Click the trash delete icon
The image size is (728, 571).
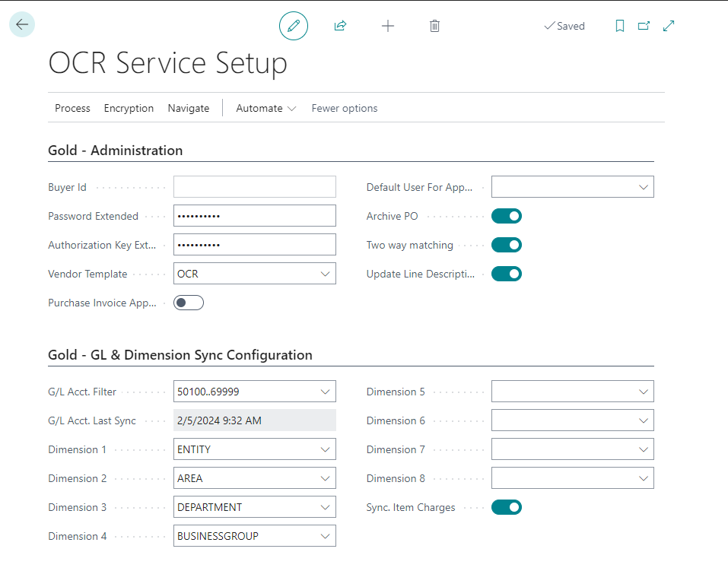(434, 26)
